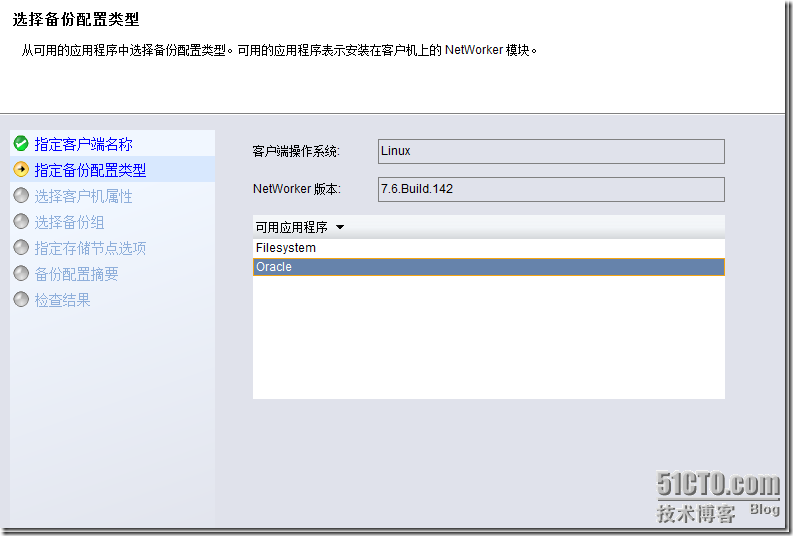
Task: Jump to the 检查结果 step
Action: (x=62, y=300)
